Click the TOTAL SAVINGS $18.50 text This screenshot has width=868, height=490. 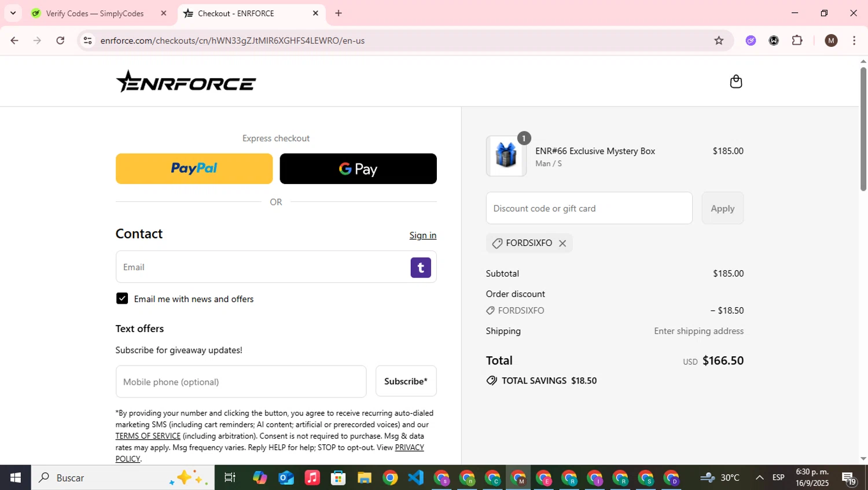pyautogui.click(x=549, y=381)
